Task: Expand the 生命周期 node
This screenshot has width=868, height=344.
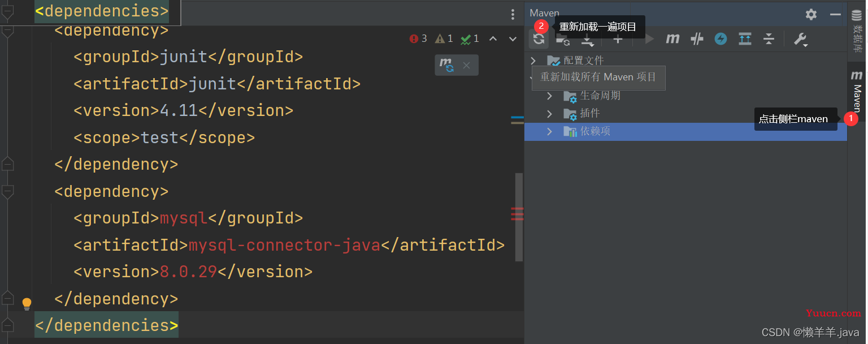Action: click(549, 96)
